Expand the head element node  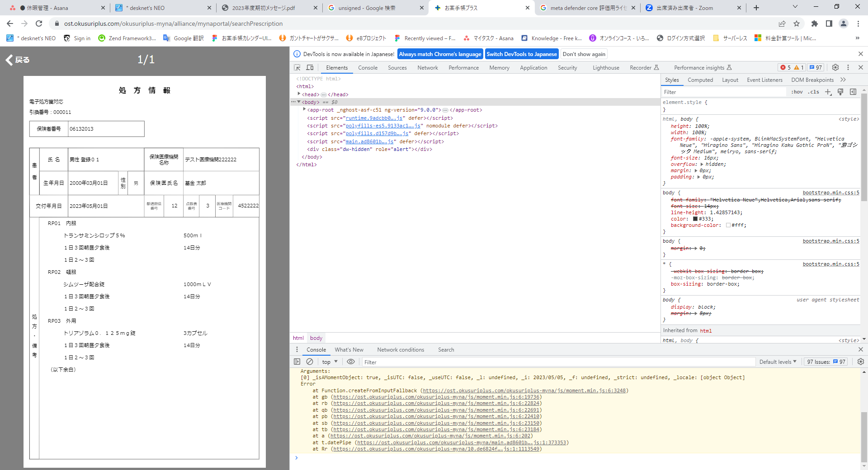coord(299,94)
